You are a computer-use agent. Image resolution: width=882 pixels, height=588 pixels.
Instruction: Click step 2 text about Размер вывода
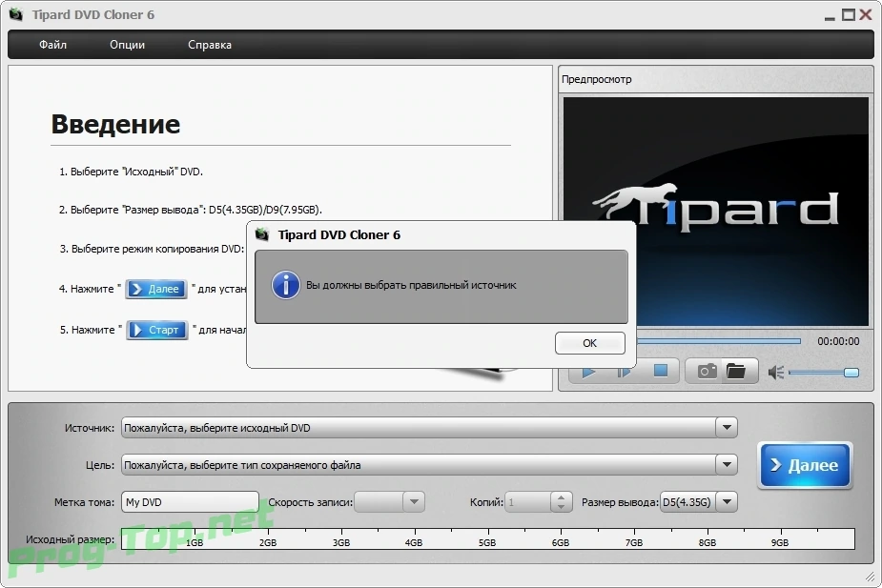(191, 210)
